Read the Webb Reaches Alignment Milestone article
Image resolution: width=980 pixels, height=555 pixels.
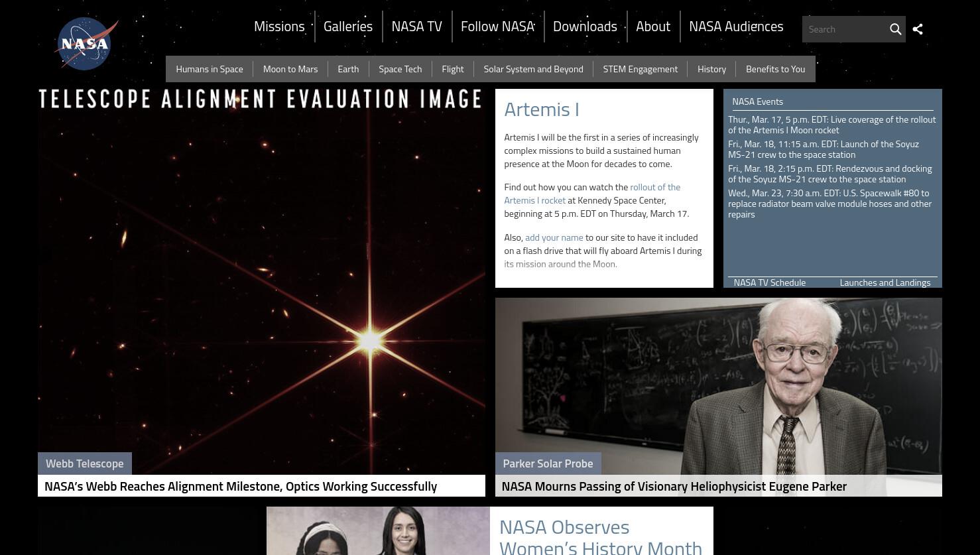click(241, 486)
